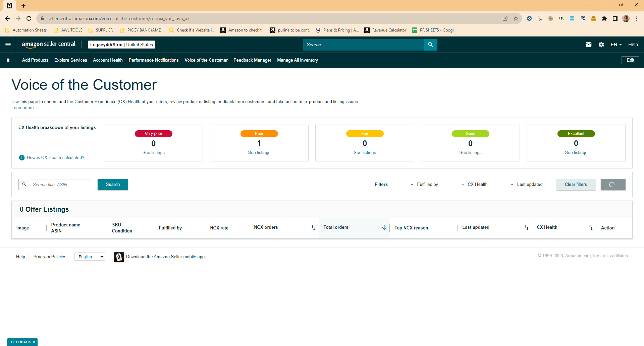Click the Edit favorites bar button

pyautogui.click(x=630, y=60)
